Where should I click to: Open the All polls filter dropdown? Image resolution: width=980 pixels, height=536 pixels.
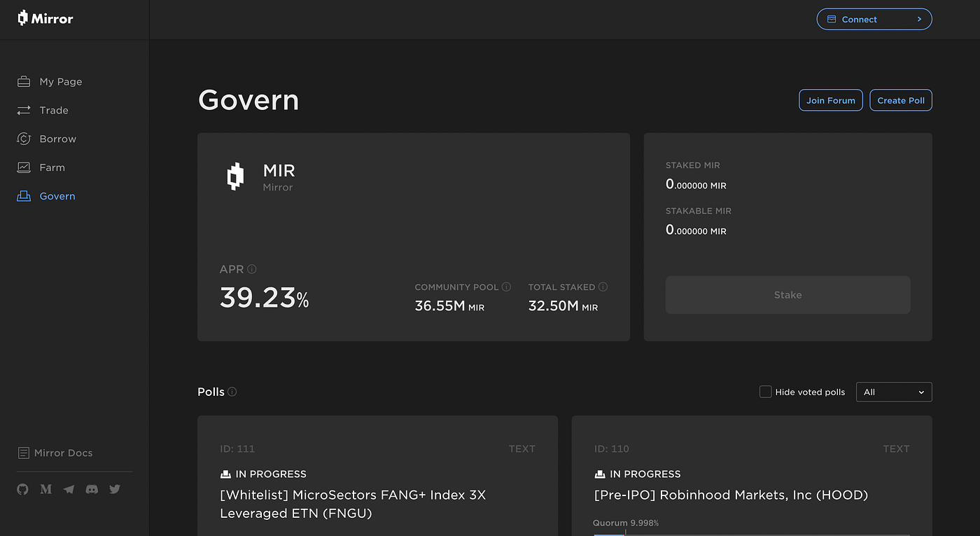coord(894,392)
